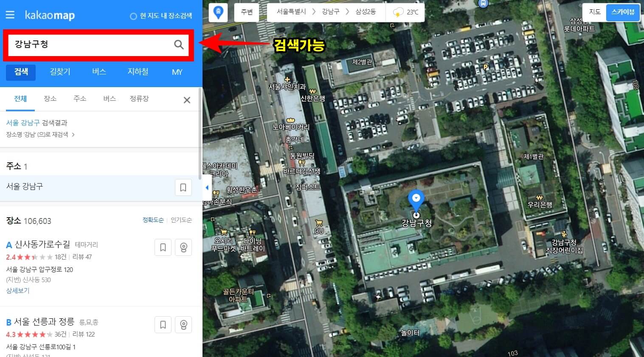Bookmark the 서울 강남구 address

pyautogui.click(x=183, y=187)
